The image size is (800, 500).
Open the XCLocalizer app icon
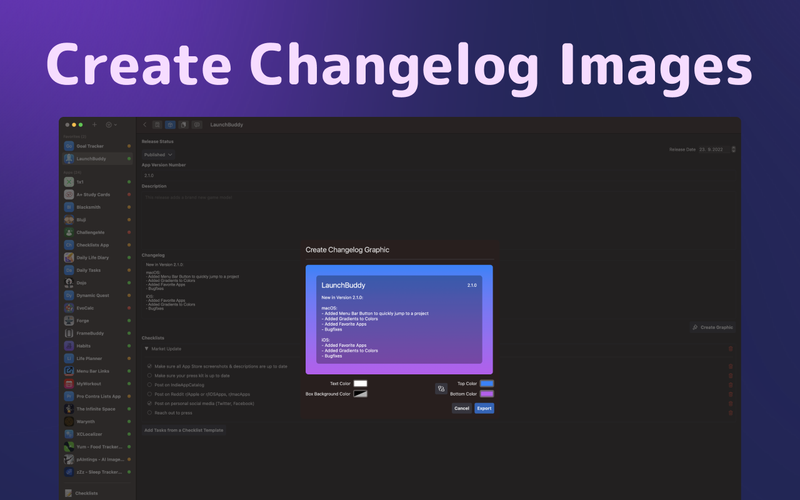point(69,434)
